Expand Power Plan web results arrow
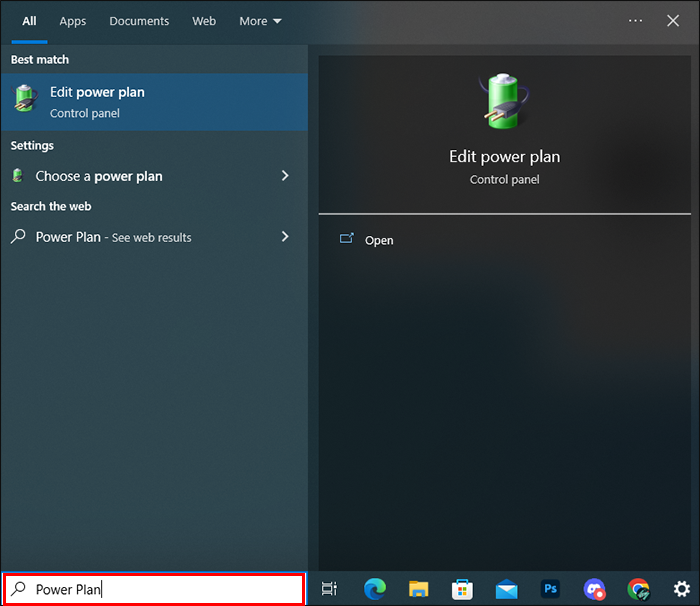700x606 pixels. point(285,237)
